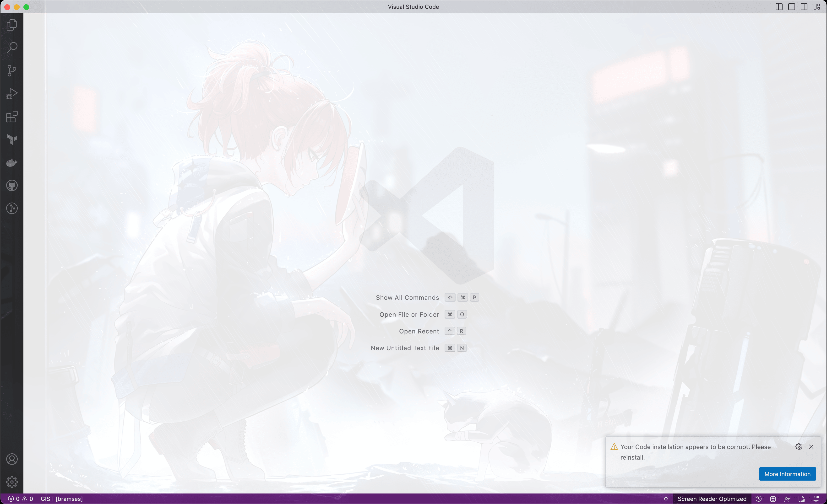The height and width of the screenshot is (504, 827).
Task: Open the Extensions view
Action: [x=12, y=117]
